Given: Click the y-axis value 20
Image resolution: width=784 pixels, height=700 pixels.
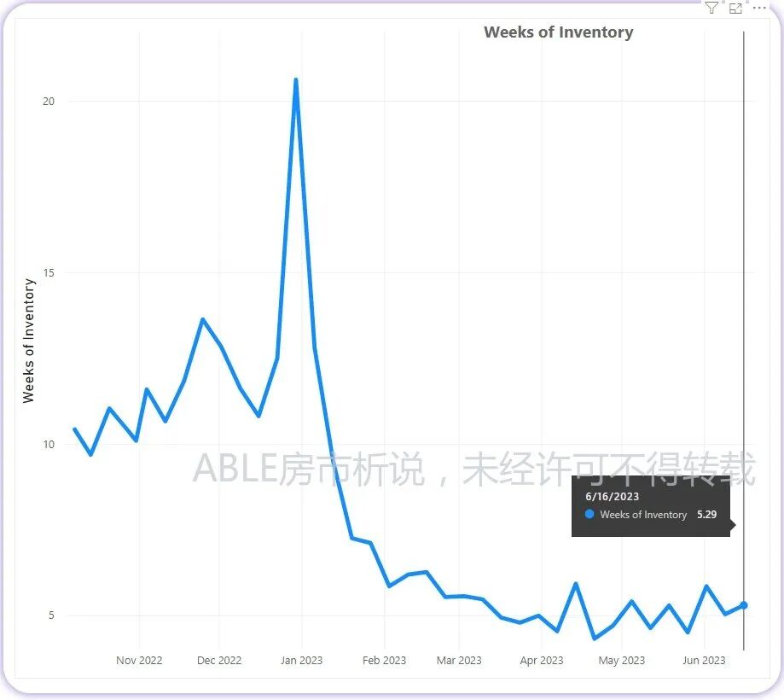Looking at the screenshot, I should [x=49, y=102].
